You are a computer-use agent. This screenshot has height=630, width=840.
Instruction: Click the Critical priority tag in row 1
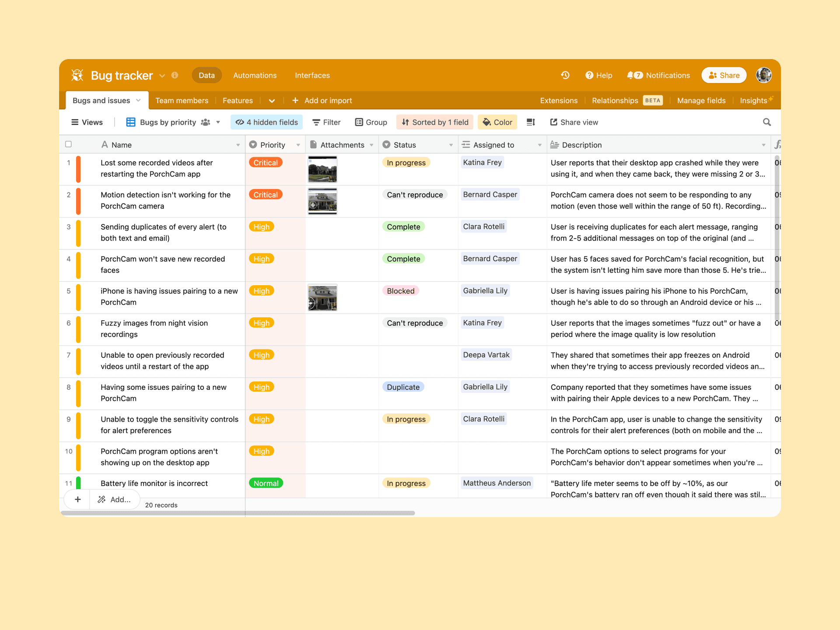(x=266, y=162)
